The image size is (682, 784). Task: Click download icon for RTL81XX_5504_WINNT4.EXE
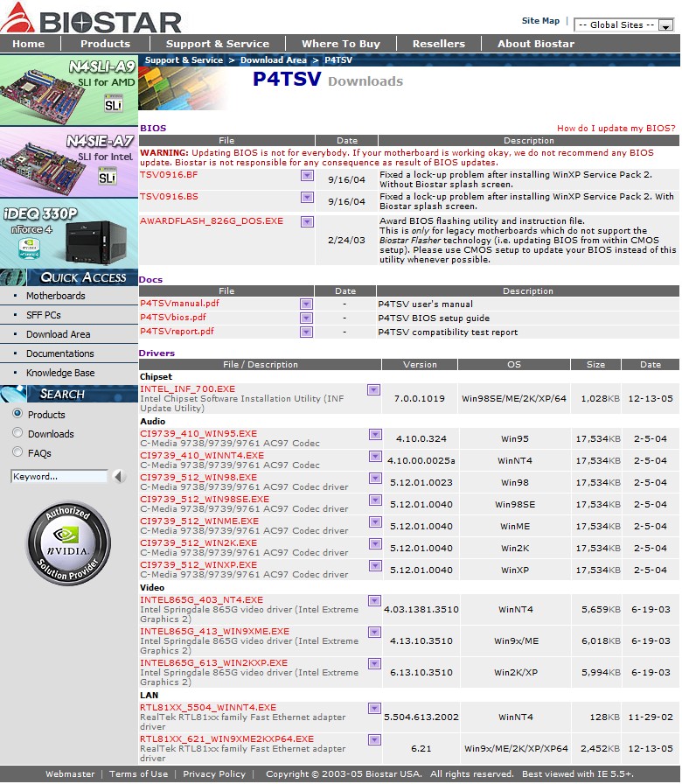(374, 709)
